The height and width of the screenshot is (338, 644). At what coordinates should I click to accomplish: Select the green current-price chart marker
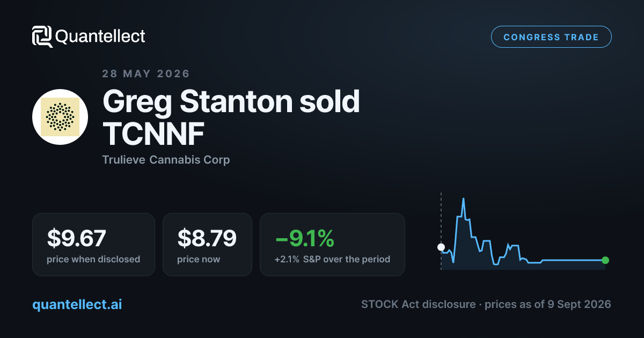[605, 260]
